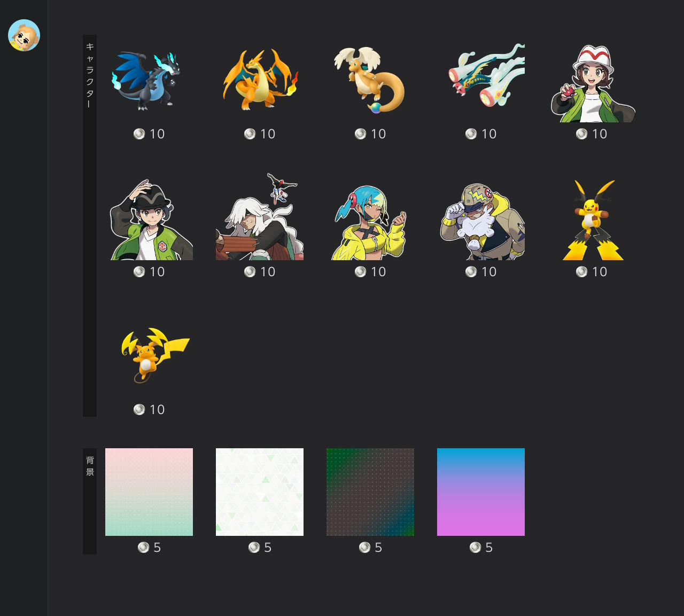This screenshot has height=616, width=684.
Task: Click the 背景 section label
Action: click(90, 466)
